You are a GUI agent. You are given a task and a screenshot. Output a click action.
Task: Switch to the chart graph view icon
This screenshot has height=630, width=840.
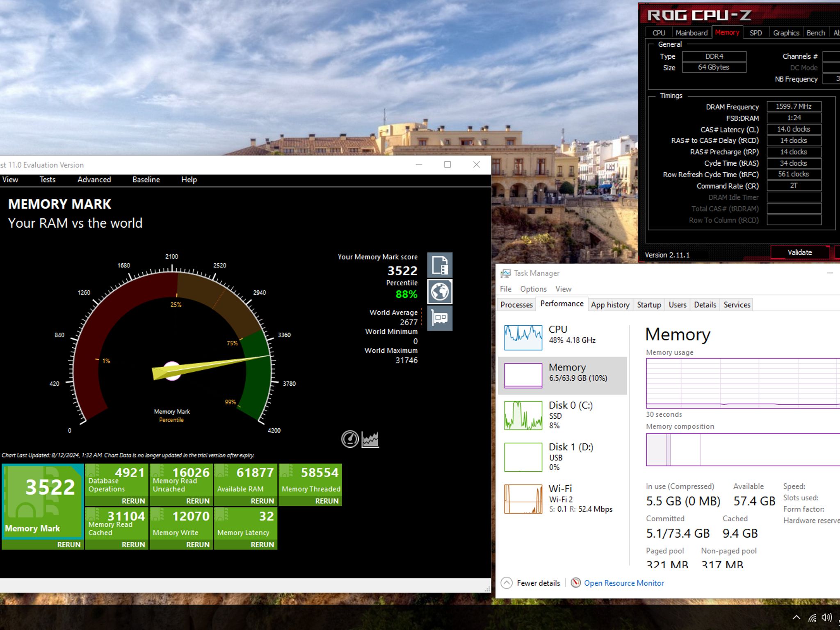(370, 439)
